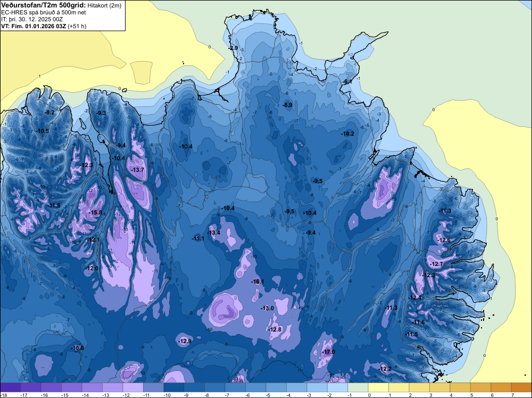Click the -12.1 temperature value

(x=93, y=239)
